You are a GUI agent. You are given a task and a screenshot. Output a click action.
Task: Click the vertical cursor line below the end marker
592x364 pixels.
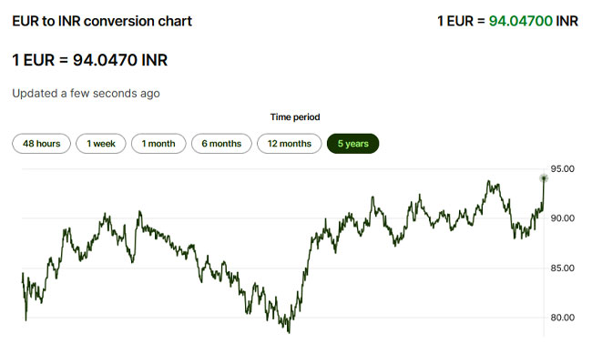point(544,273)
